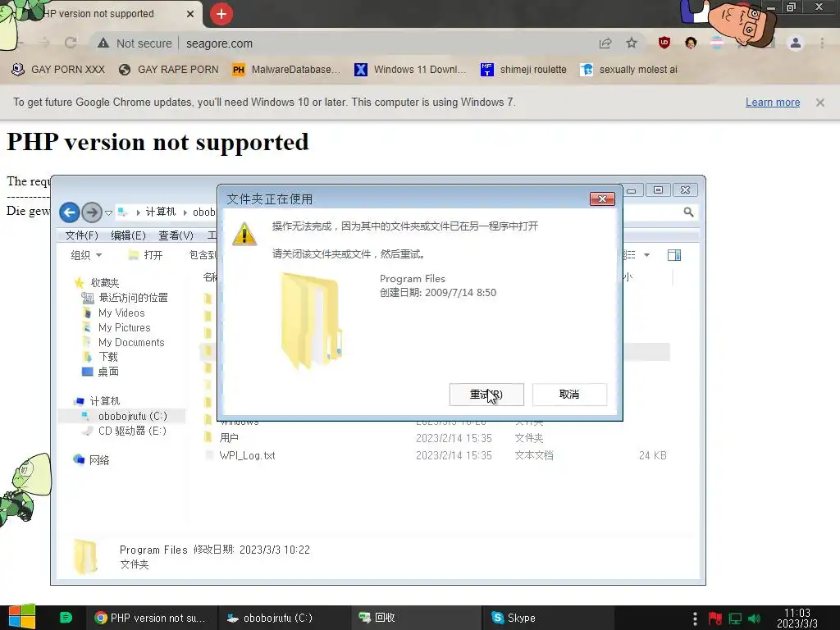Switch to Chrome PHP version taskbar button
This screenshot has height=630, width=840.
tap(151, 618)
